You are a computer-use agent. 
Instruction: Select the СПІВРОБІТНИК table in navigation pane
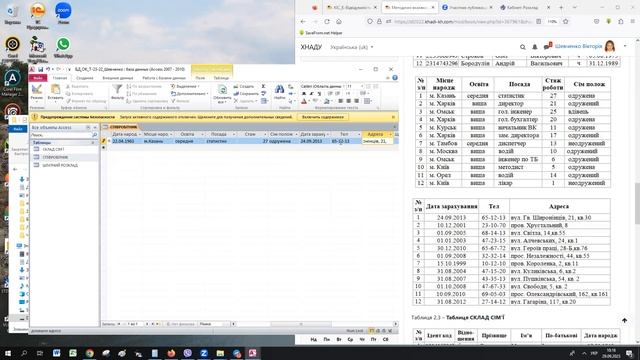[x=55, y=157]
